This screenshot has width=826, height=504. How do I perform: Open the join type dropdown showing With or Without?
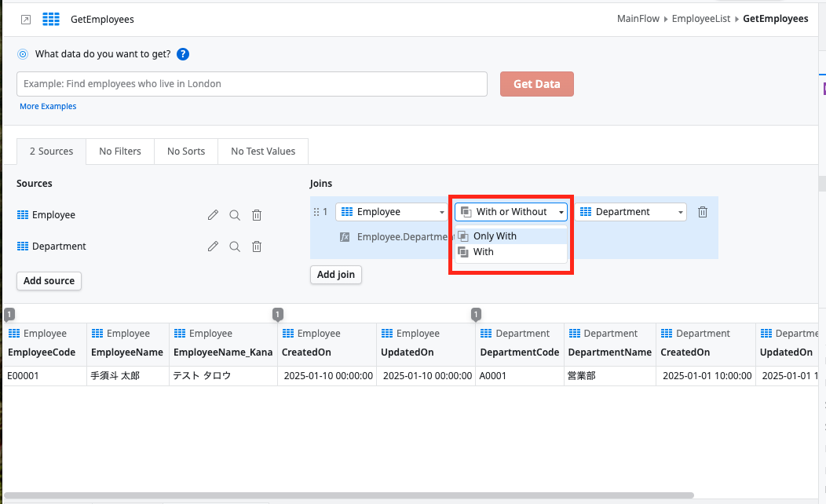tap(510, 211)
